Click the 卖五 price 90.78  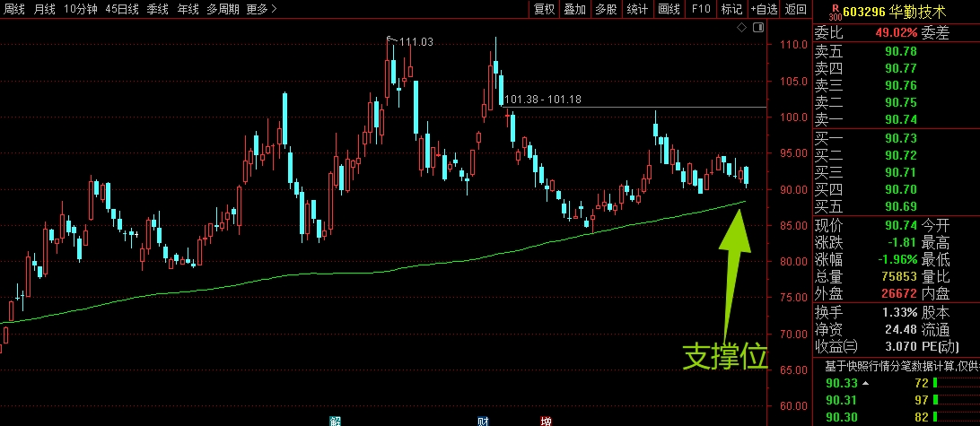tap(901, 51)
